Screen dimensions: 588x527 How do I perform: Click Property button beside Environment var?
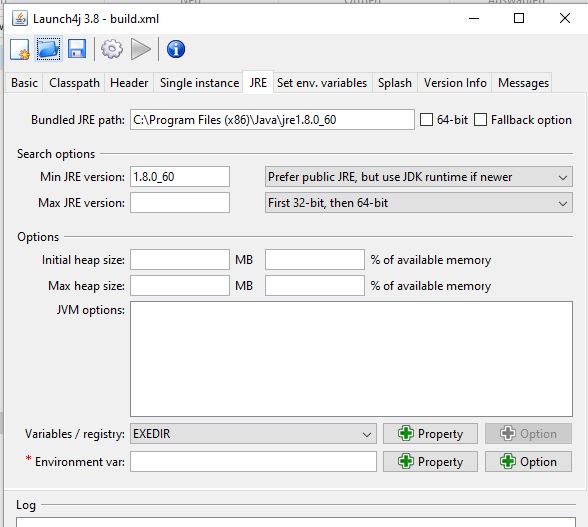[x=430, y=462]
